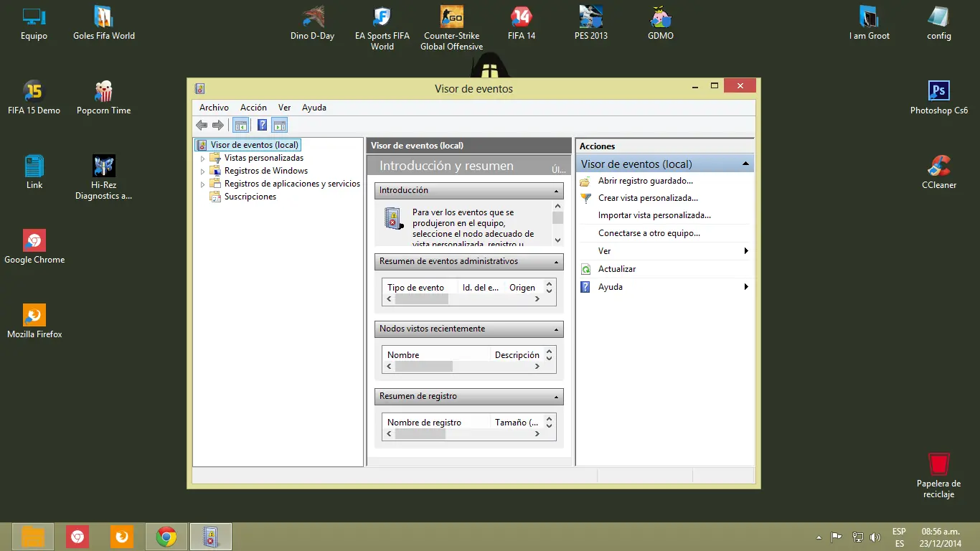Collapse the Introducción section
980x551 pixels.
click(x=557, y=191)
